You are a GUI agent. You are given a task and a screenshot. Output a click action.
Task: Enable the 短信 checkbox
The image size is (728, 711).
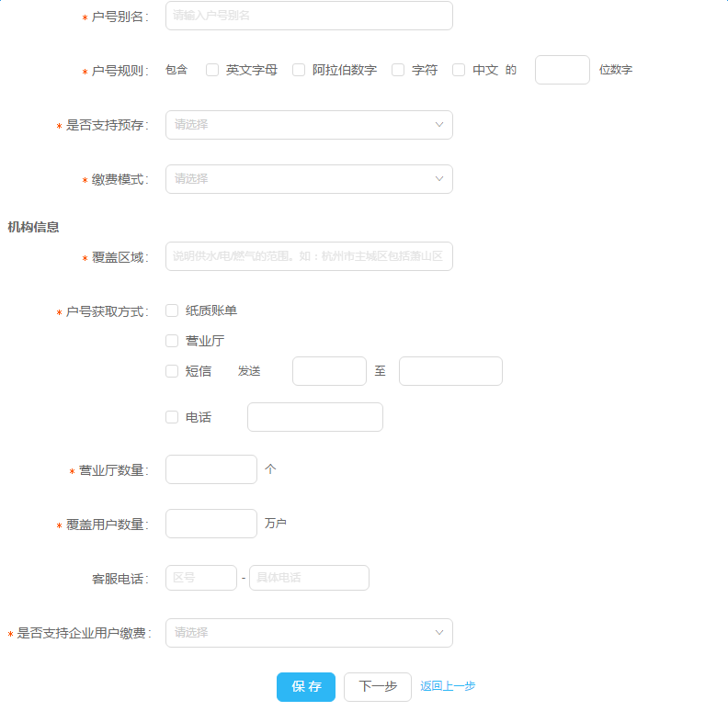tap(172, 371)
